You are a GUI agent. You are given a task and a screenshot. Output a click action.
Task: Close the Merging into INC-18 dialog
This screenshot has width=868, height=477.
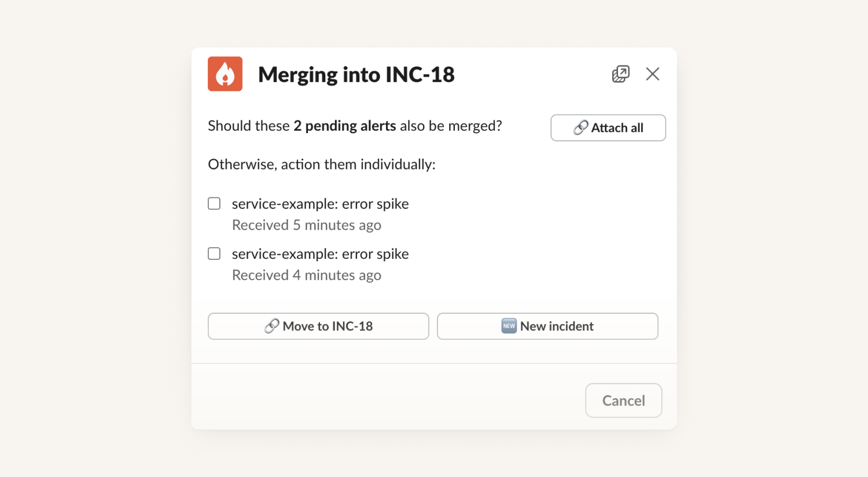(x=653, y=74)
